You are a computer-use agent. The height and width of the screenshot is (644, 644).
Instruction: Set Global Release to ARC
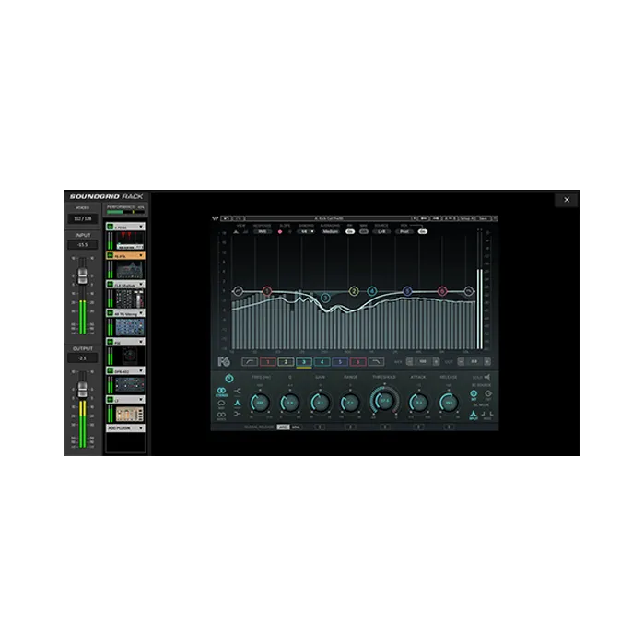pyautogui.click(x=283, y=427)
